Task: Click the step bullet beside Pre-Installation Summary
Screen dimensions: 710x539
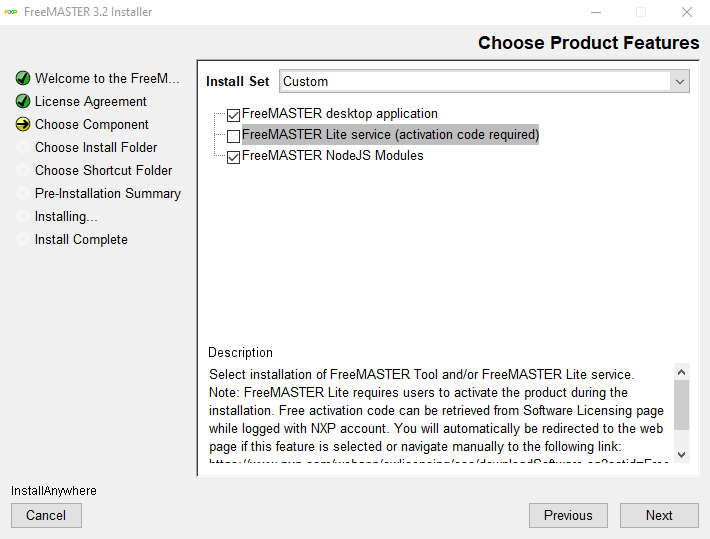Action: [x=23, y=193]
